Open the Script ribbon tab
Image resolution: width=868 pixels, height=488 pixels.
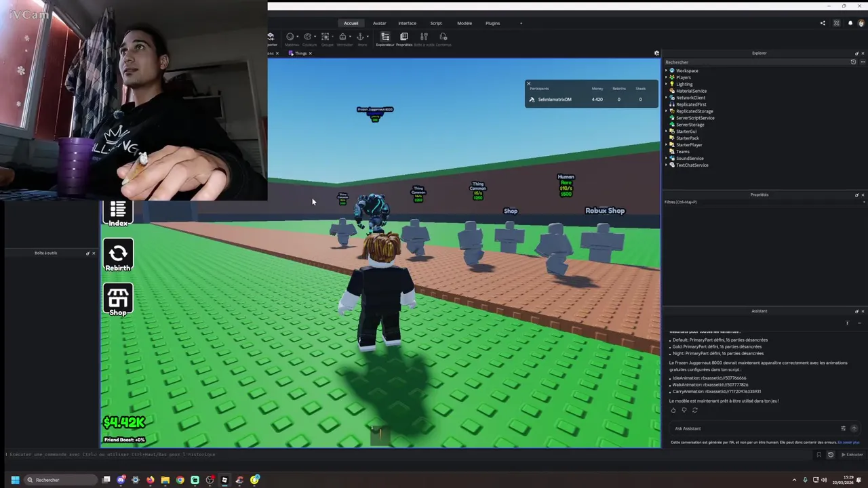click(x=436, y=23)
